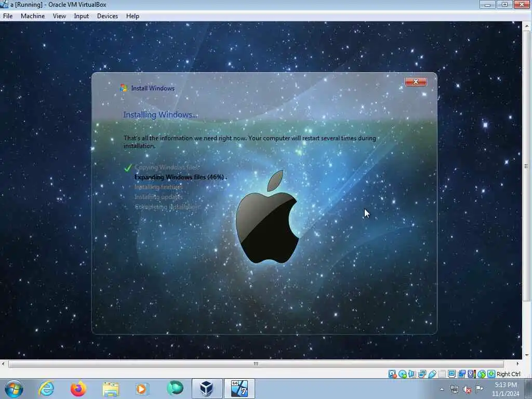Click the Installing Windows... heading
Viewport: 532px width, 399px height.
click(x=160, y=115)
